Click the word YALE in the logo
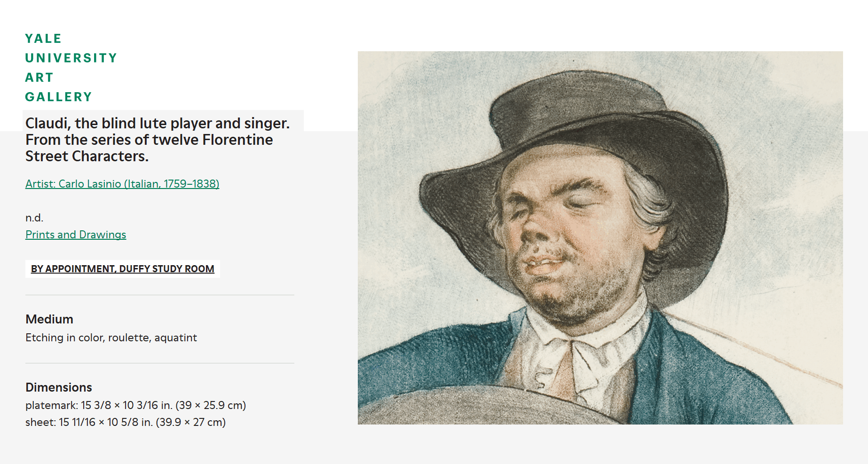Image resolution: width=868 pixels, height=464 pixels. coord(43,39)
